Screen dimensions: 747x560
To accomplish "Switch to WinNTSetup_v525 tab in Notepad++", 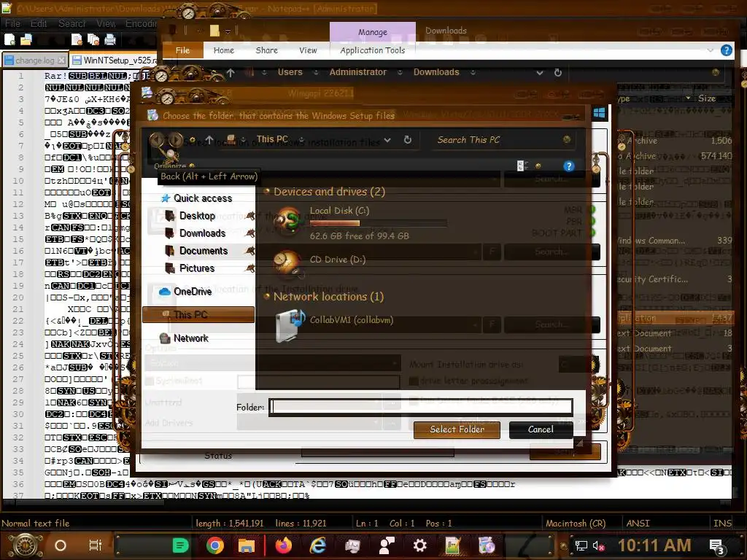I will point(115,61).
